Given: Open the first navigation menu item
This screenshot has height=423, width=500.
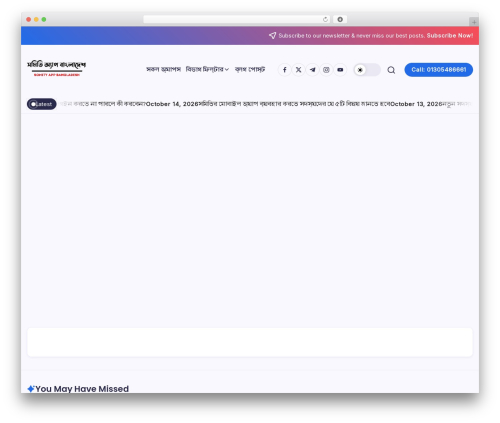Looking at the screenshot, I should (163, 69).
